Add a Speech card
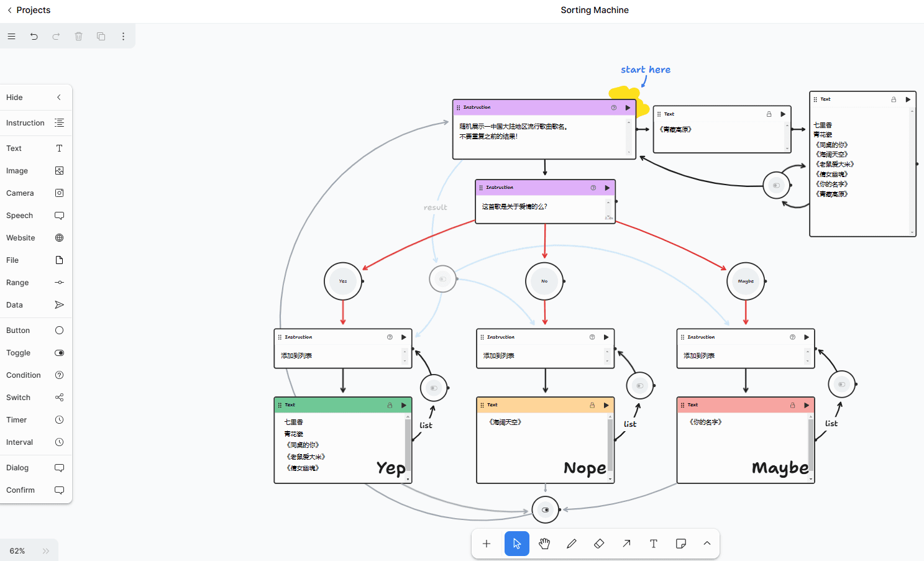 tap(35, 216)
